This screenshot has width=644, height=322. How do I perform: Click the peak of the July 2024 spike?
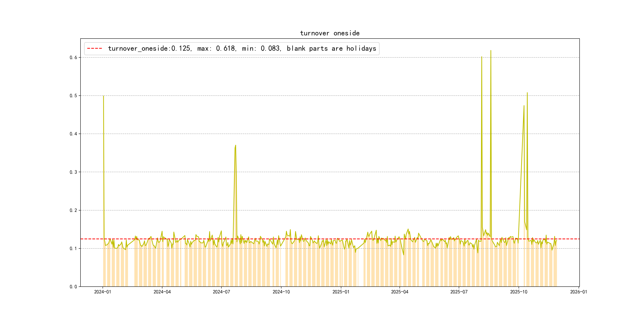click(236, 145)
